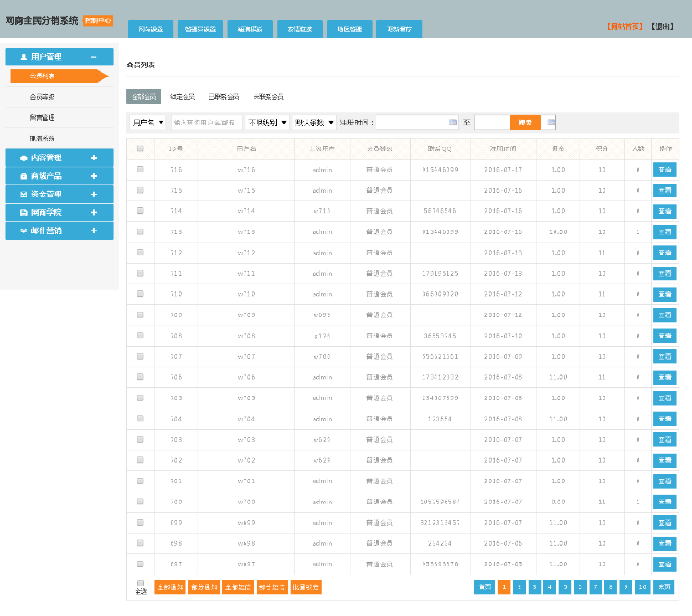Image resolution: width=692 pixels, height=616 pixels.
Task: Click the 内容管理 cube icon in sidebar
Action: click(24, 159)
